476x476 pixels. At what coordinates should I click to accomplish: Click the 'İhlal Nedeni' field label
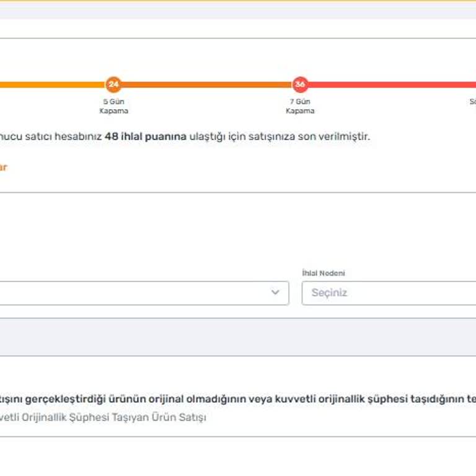pyautogui.click(x=323, y=273)
